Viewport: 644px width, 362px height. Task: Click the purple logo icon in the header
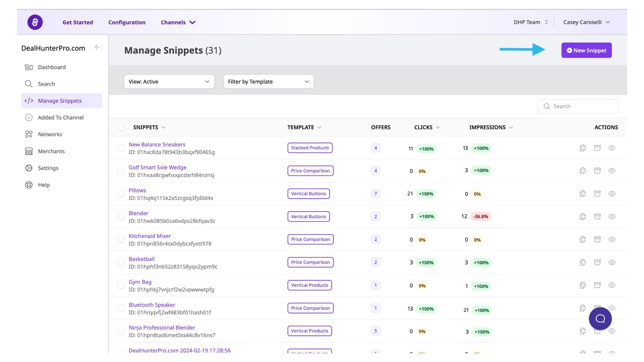pos(35,22)
